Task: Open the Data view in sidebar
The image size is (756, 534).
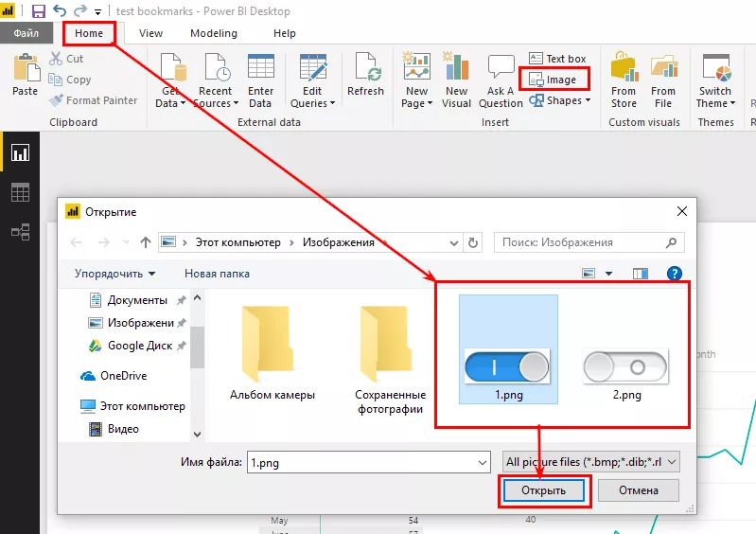Action: [20, 192]
